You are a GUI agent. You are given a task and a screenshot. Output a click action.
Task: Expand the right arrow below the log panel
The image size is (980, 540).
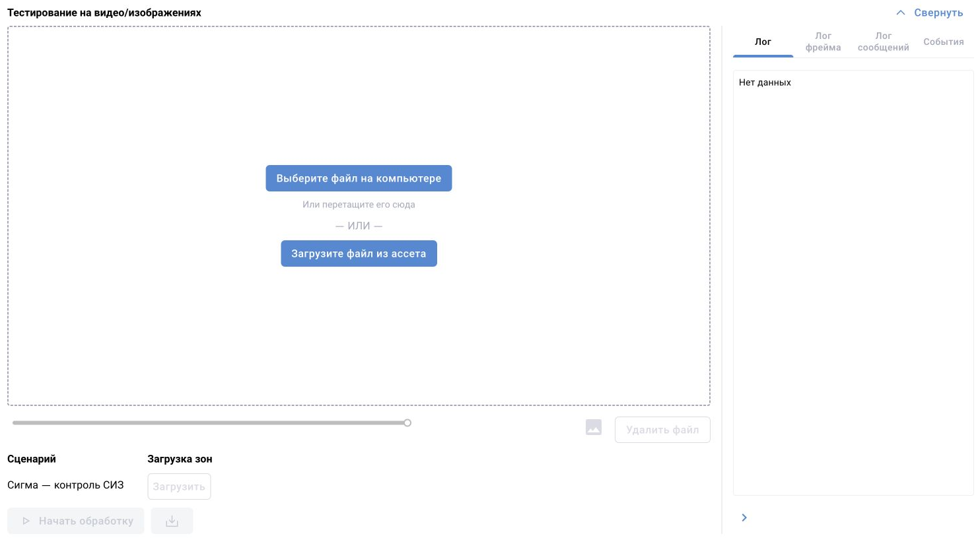(x=744, y=518)
